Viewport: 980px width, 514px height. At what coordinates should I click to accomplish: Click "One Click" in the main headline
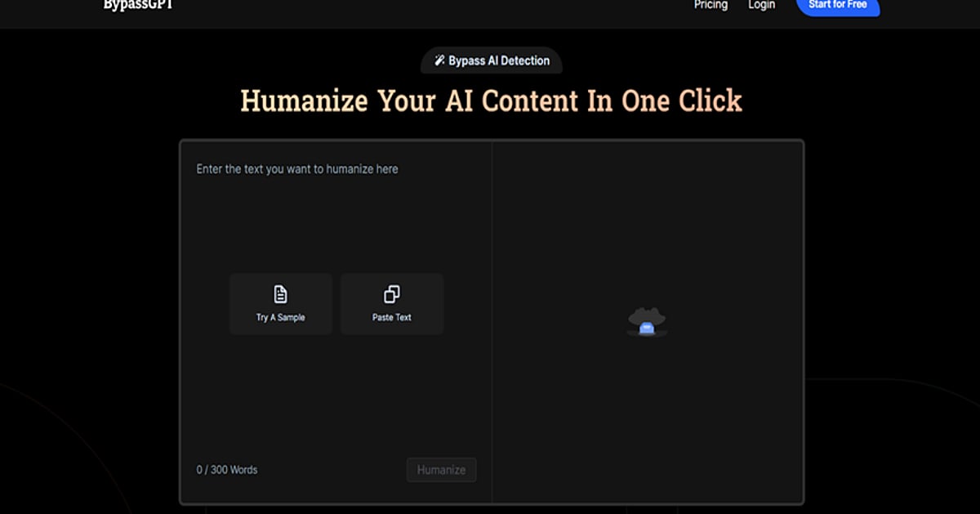[x=681, y=101]
